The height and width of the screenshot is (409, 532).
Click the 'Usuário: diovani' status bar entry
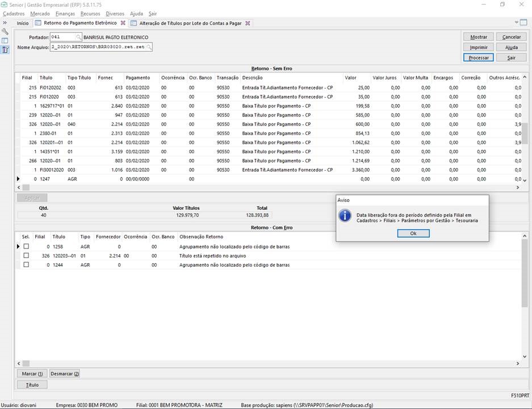pyautogui.click(x=19, y=405)
